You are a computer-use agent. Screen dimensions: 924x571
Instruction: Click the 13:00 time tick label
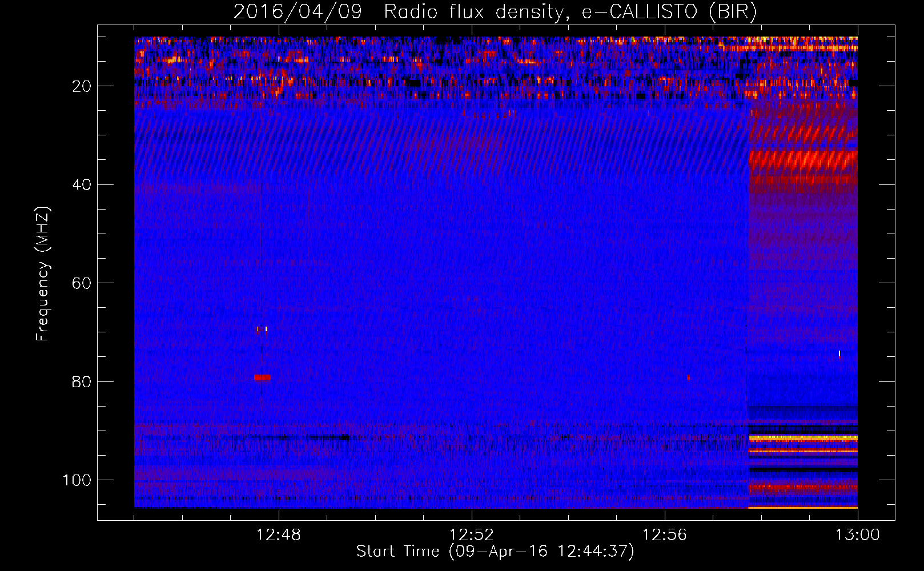[x=858, y=535]
